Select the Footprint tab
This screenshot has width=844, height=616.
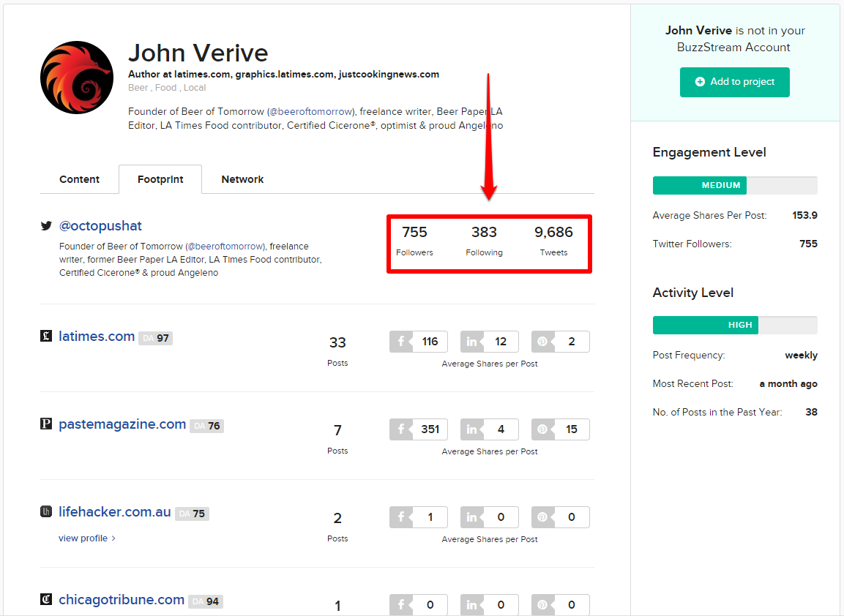coord(160,179)
